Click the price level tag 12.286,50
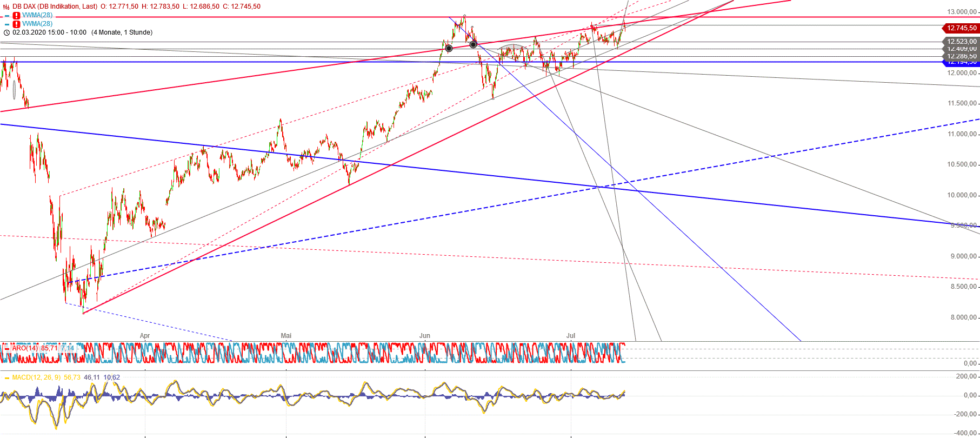The height and width of the screenshot is (438, 980). pos(961,56)
